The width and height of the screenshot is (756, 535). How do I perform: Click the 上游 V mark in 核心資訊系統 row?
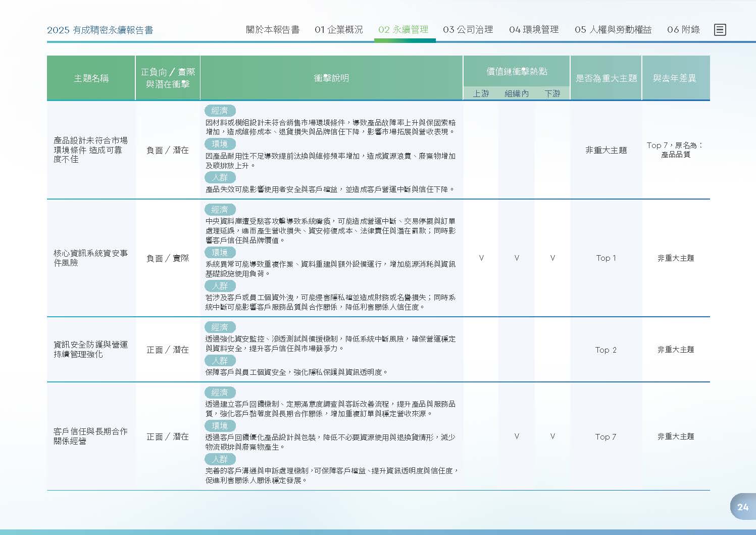point(481,258)
